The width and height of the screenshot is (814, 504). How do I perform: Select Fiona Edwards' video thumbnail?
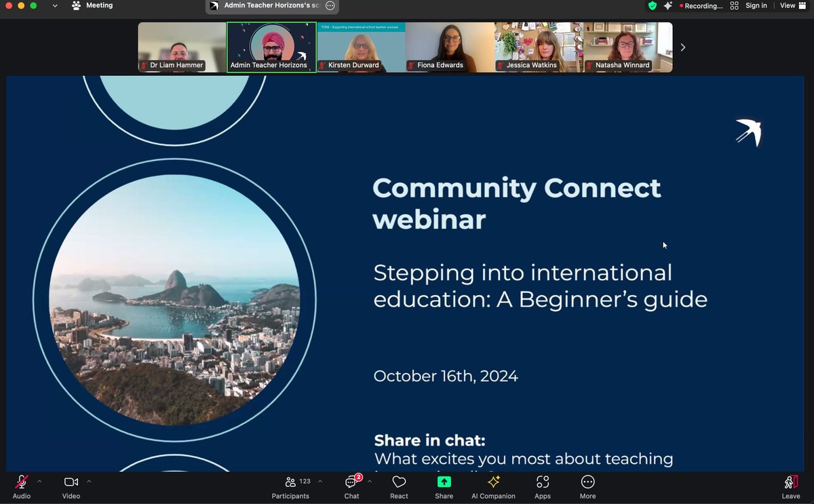[450, 47]
